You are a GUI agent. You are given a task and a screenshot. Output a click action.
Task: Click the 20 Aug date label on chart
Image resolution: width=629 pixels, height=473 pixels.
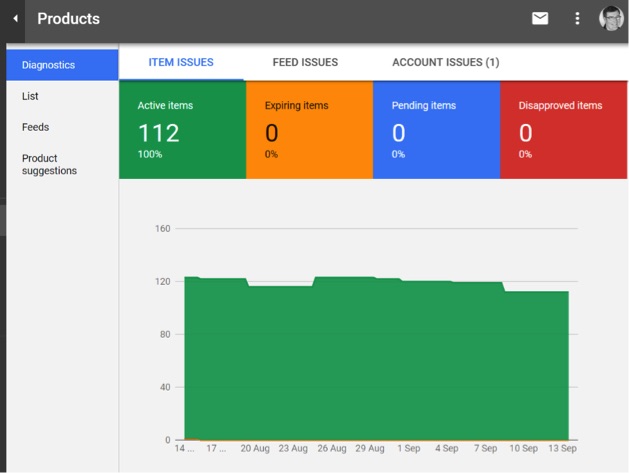pos(253,450)
